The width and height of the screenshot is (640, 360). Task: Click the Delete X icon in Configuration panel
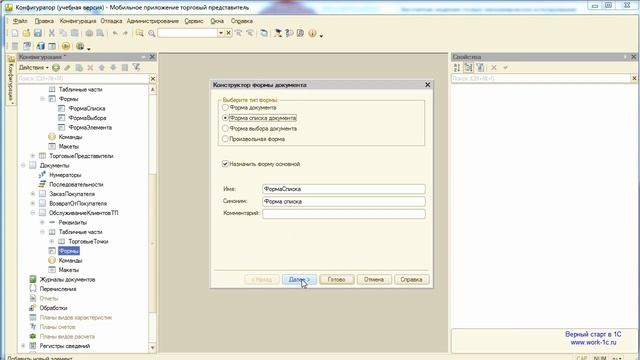coord(90,67)
